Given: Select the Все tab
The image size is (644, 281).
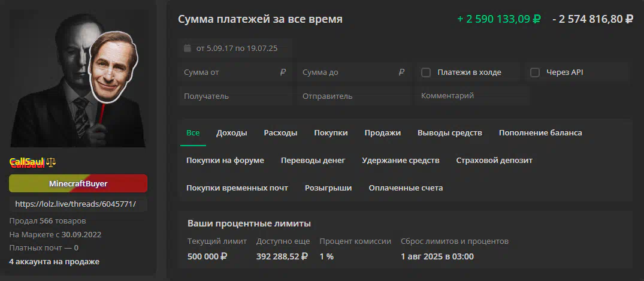Looking at the screenshot, I should pos(193,133).
